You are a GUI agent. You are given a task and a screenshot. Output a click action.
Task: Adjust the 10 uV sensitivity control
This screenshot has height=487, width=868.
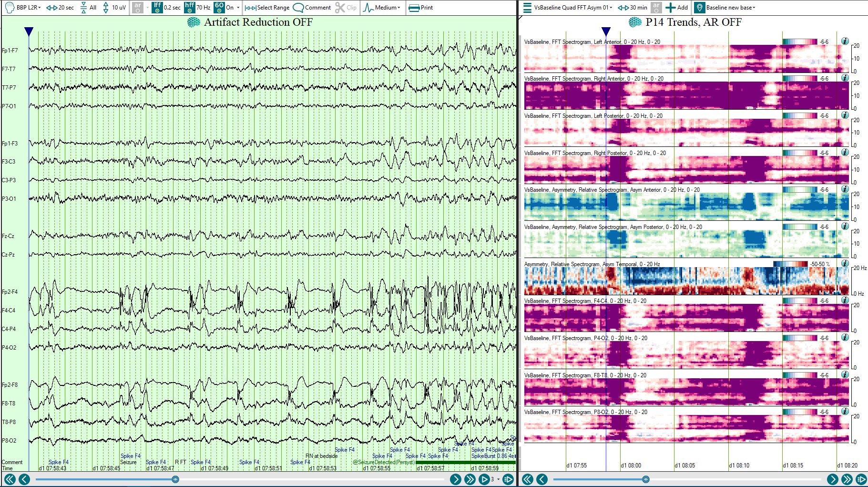point(114,8)
